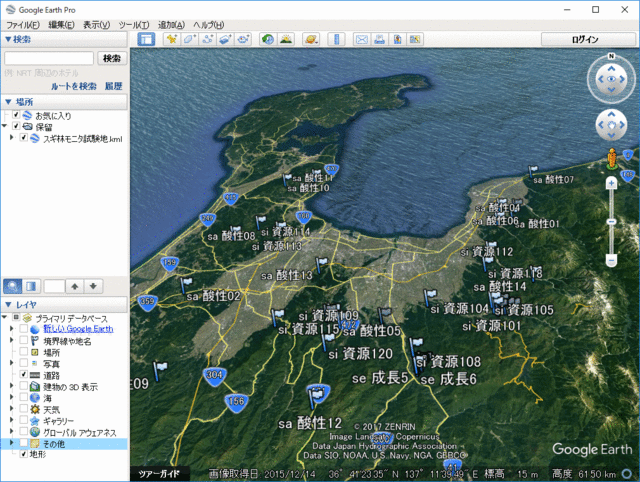Enable the 写真 layer checkbox
The width and height of the screenshot is (640, 482).
(x=24, y=363)
